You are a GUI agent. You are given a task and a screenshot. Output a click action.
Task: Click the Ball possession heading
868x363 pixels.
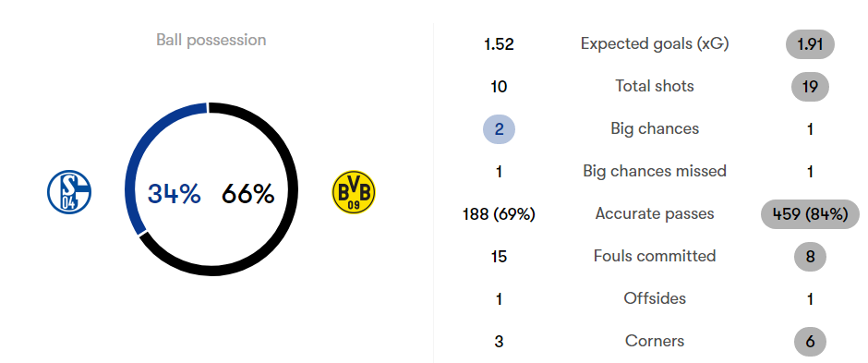click(211, 40)
